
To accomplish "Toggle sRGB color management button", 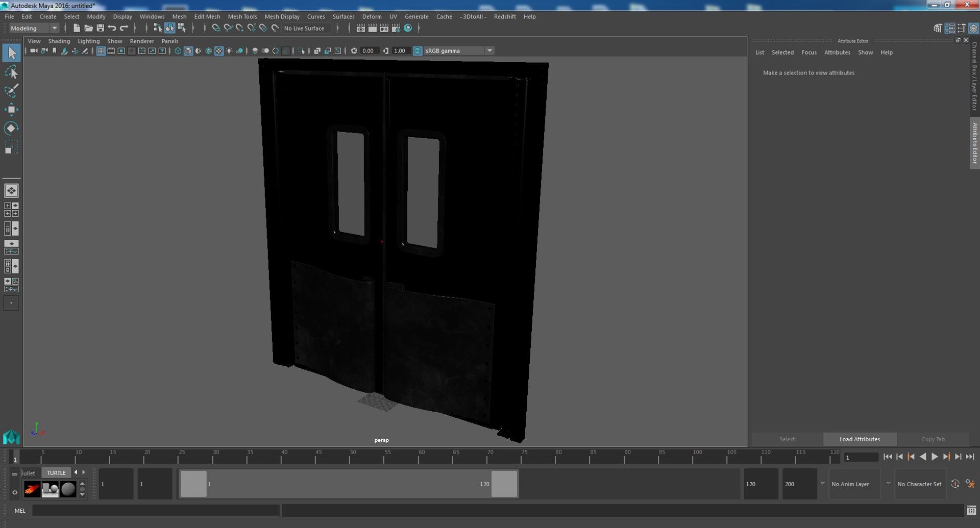I will click(x=418, y=51).
